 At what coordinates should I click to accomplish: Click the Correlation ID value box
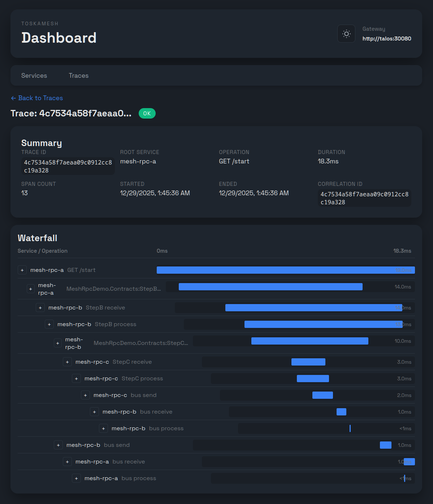coord(364,198)
